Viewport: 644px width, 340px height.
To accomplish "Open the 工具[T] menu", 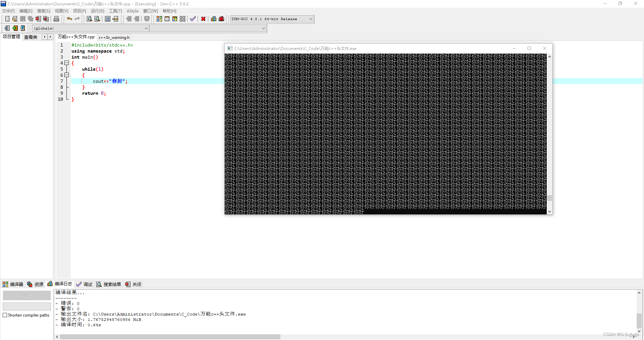I will pyautogui.click(x=115, y=11).
